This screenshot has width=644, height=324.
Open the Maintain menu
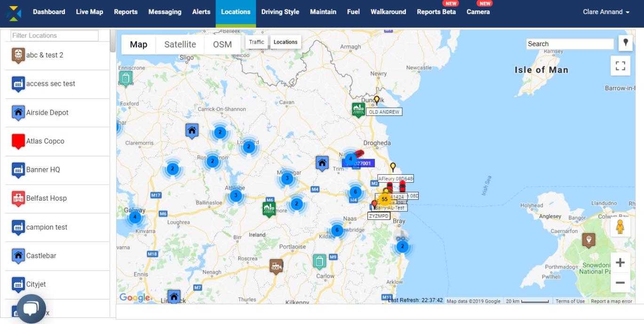(x=323, y=12)
